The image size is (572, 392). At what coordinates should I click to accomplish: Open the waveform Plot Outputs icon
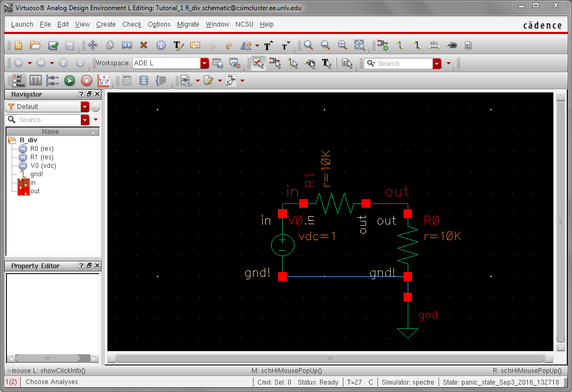[104, 81]
